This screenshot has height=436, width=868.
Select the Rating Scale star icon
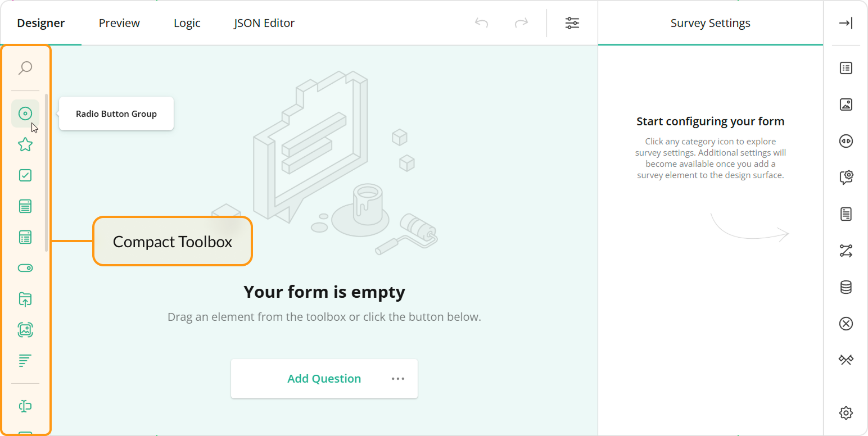click(25, 144)
